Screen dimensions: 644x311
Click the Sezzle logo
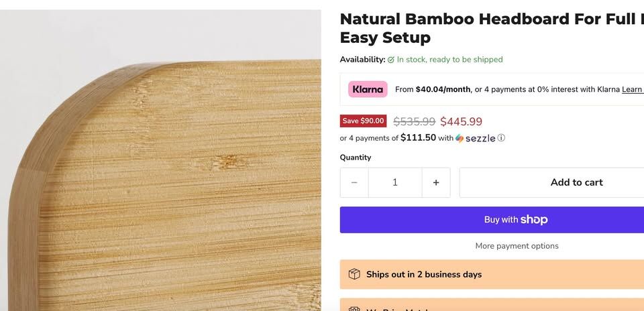476,138
